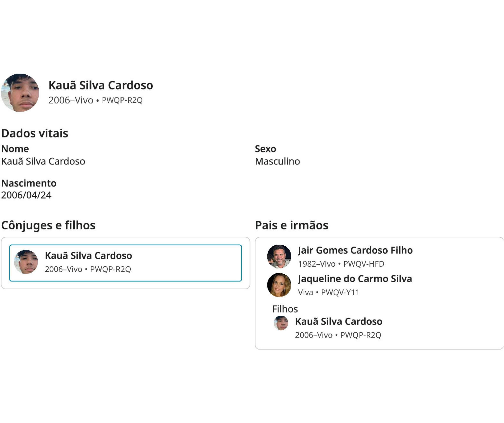Click the Sexo value Masculino
Screen dimensions: 504x423
(277, 161)
